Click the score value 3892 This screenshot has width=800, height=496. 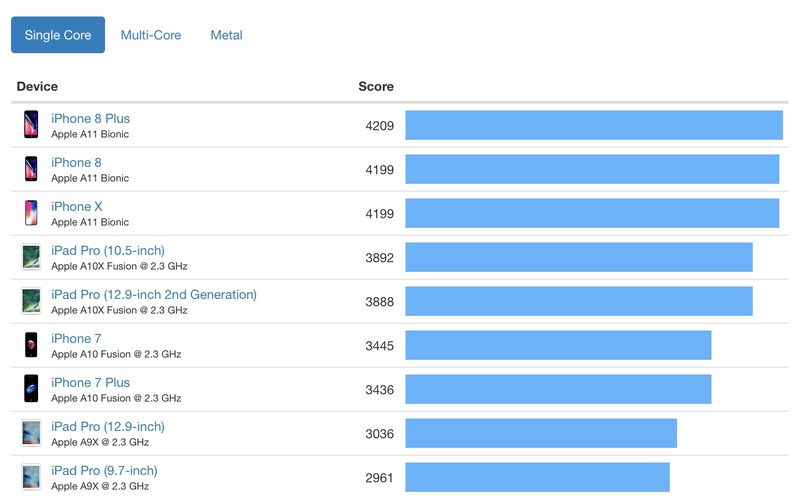pos(380,258)
